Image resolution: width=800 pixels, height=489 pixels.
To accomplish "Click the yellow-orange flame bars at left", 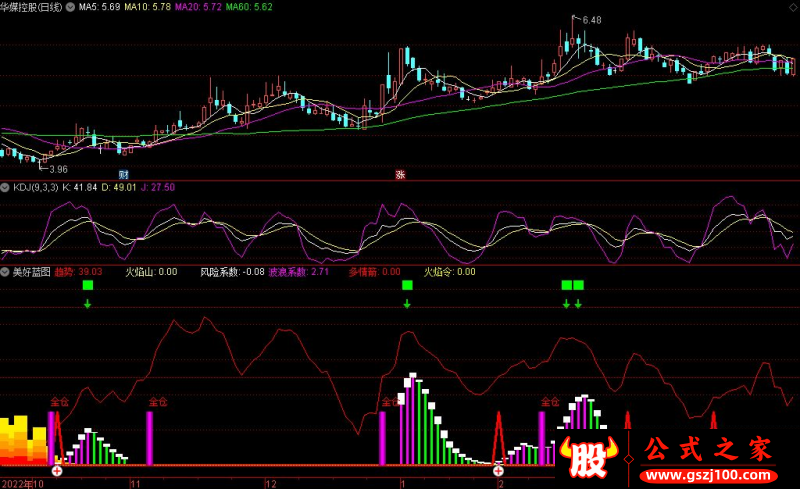I will 20,440.
